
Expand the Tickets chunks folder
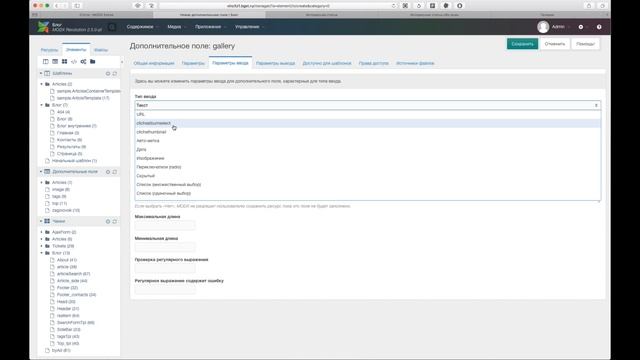pyautogui.click(x=42, y=246)
